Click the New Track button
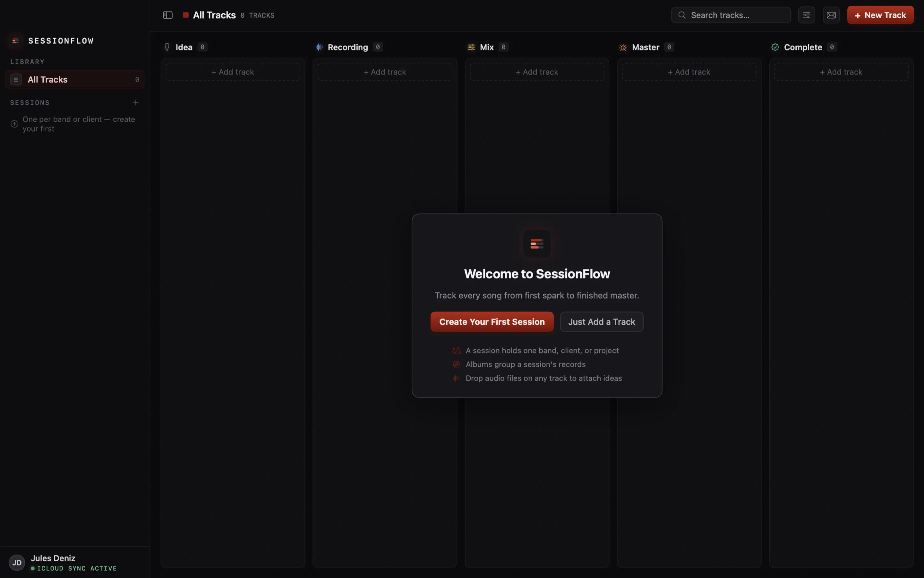Viewport: 924px width, 578px height. (x=880, y=15)
